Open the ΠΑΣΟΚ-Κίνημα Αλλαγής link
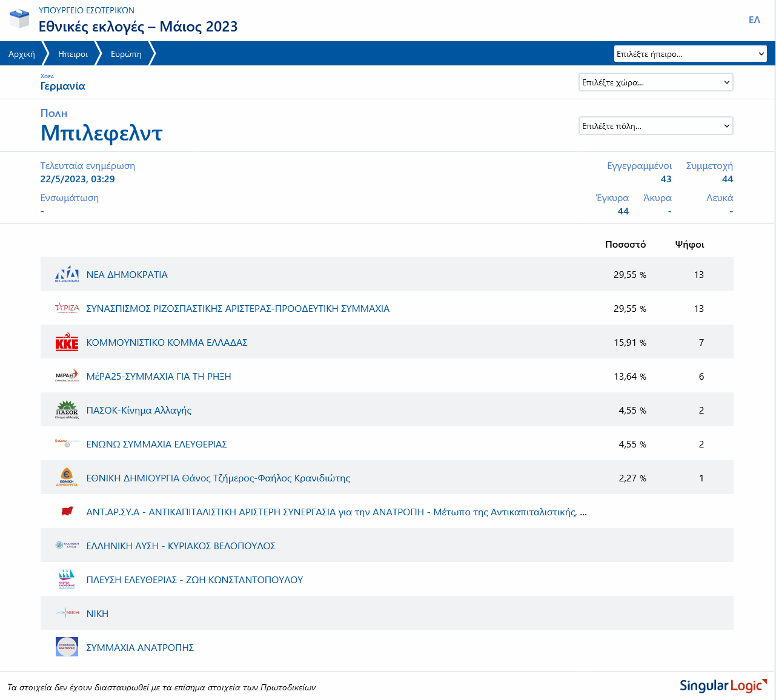 (x=139, y=410)
